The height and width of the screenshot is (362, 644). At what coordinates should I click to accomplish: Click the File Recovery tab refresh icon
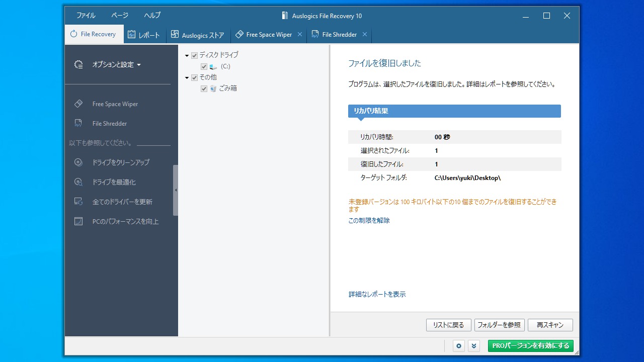point(73,34)
